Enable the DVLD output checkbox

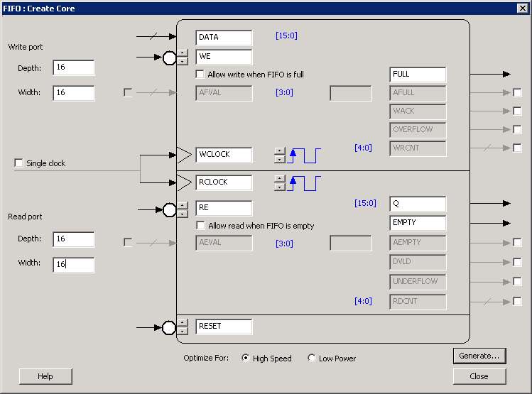tap(517, 262)
